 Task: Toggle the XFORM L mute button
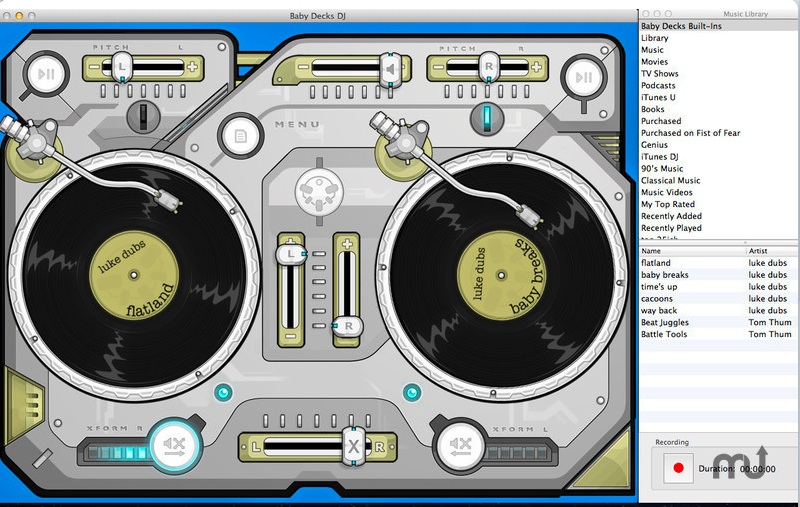click(x=461, y=446)
